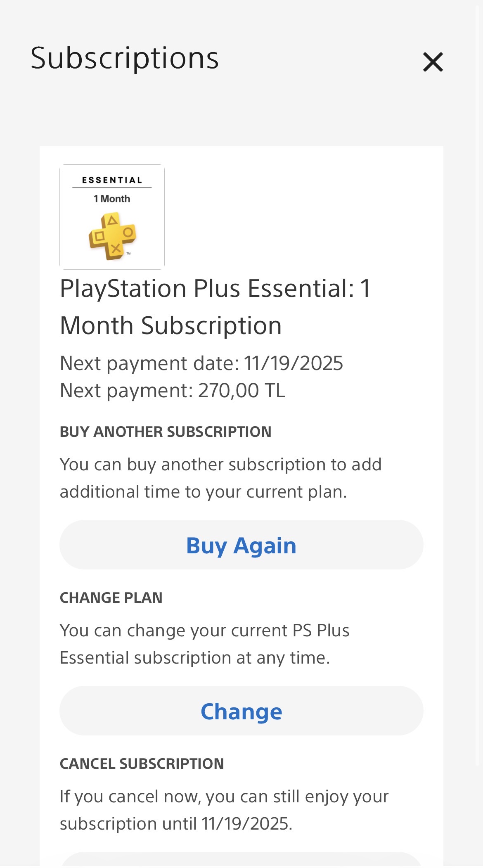Click the next payment date line

tap(201, 363)
